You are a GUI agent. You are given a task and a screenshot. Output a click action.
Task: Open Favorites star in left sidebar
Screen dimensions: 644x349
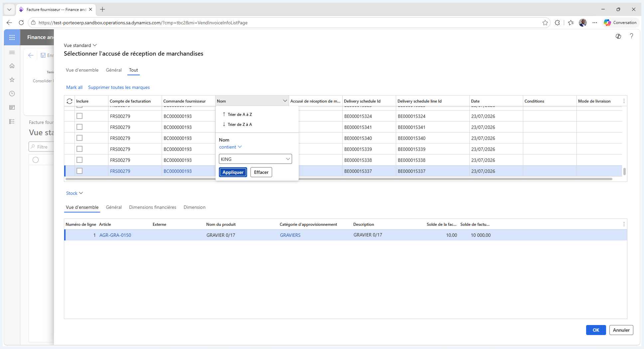[x=12, y=80]
